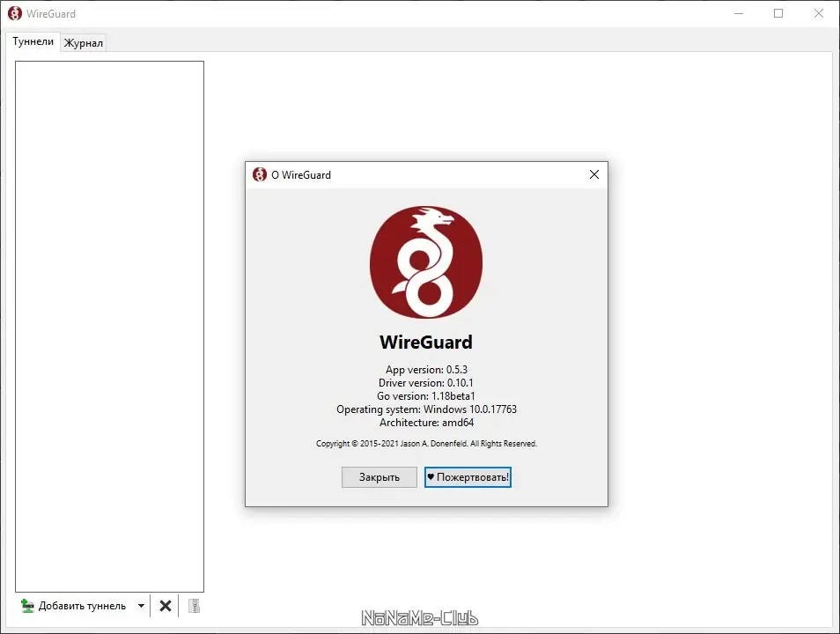Click the Закрыть button in About dialog

pyautogui.click(x=379, y=477)
